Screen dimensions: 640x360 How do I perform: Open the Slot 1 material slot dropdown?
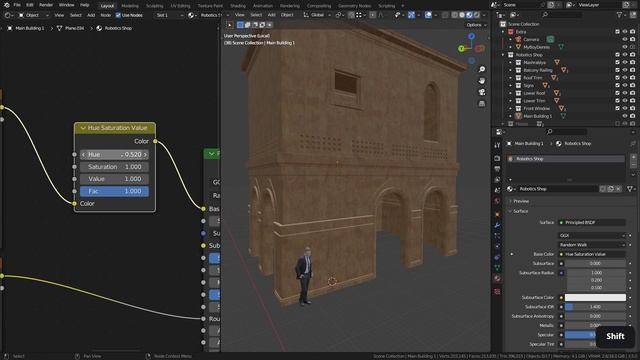pos(169,15)
